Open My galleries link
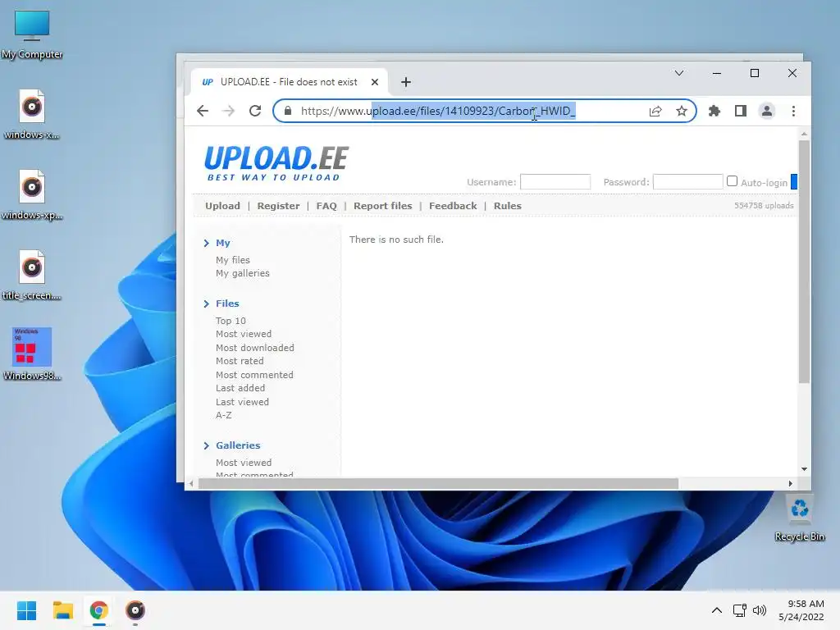 click(x=243, y=273)
